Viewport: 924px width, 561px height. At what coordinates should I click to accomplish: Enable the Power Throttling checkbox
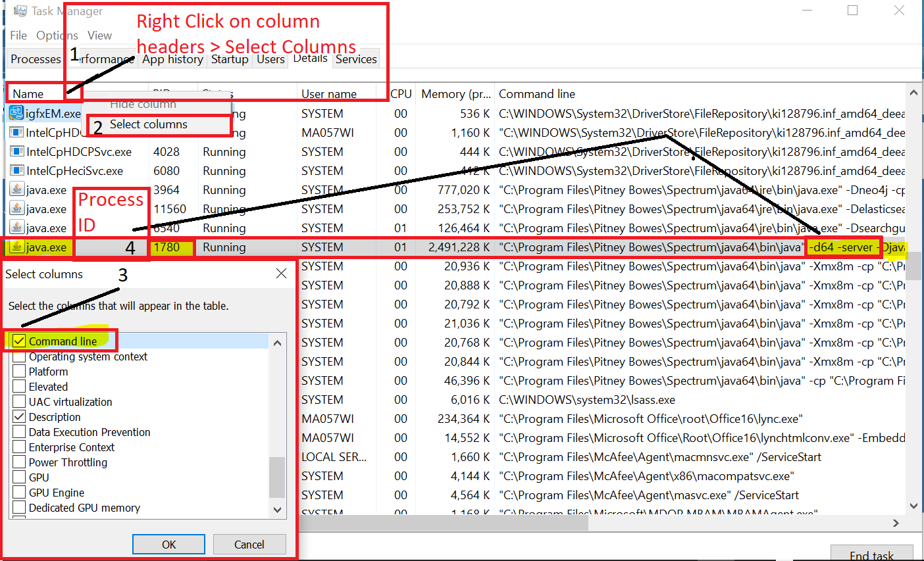[18, 462]
